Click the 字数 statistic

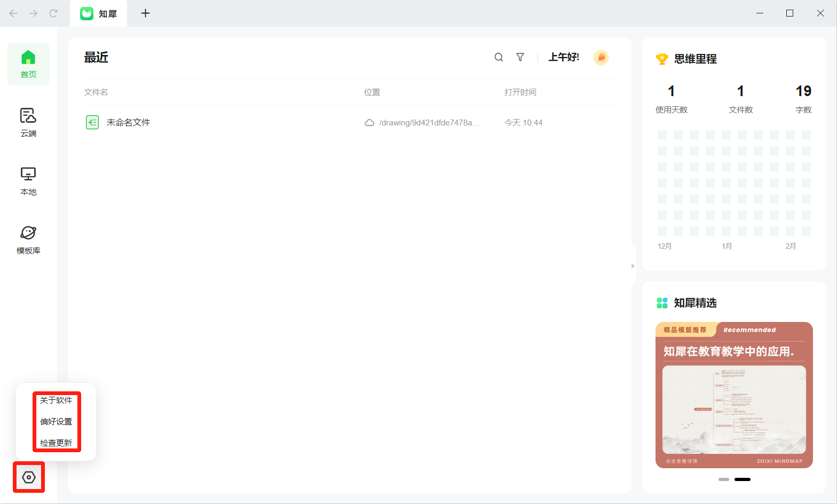[x=803, y=99]
